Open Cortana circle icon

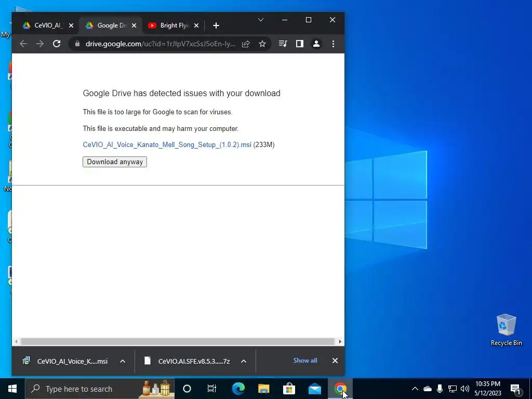(187, 389)
